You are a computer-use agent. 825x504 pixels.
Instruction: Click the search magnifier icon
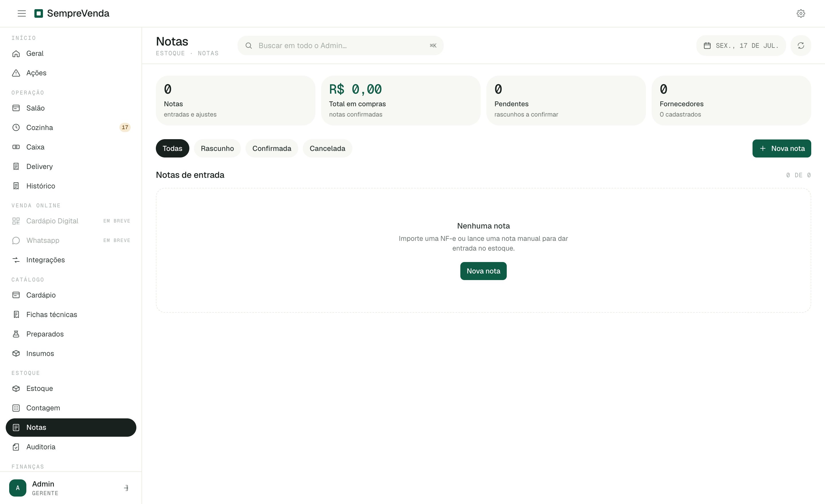tap(249, 46)
